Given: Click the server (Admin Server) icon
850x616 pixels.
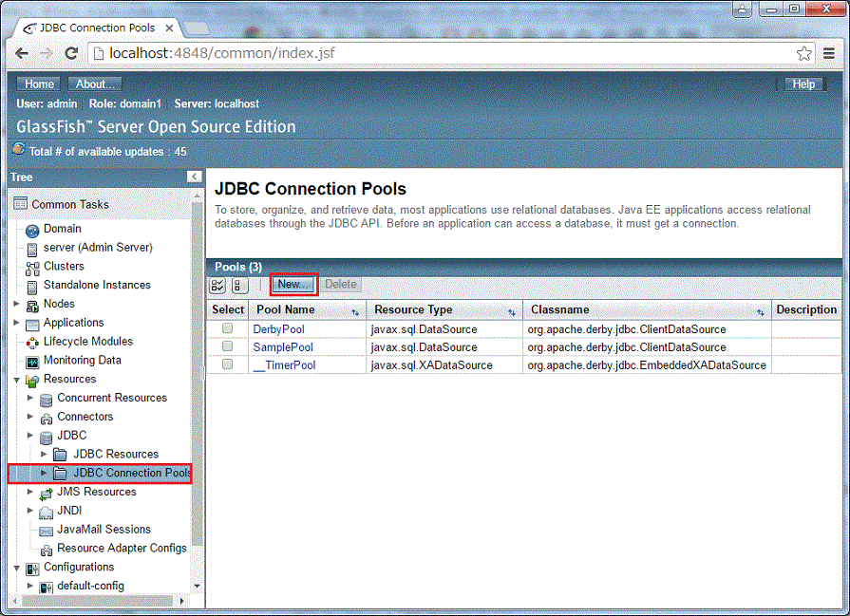Looking at the screenshot, I should pyautogui.click(x=32, y=250).
